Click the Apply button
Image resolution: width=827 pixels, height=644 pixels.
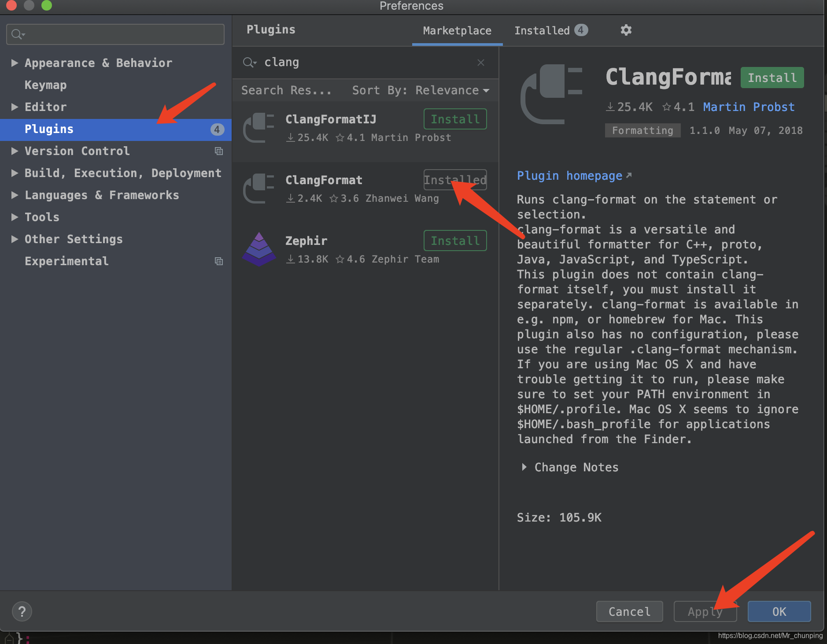[705, 611]
